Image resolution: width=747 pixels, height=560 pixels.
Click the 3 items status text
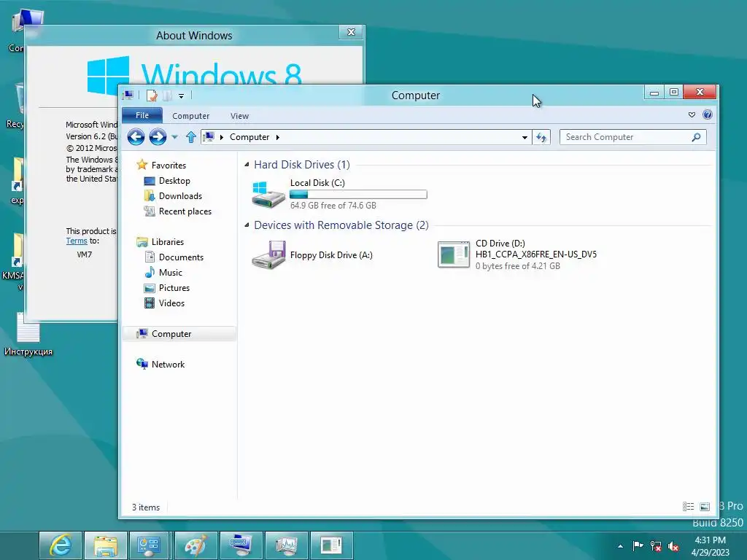pos(146,507)
